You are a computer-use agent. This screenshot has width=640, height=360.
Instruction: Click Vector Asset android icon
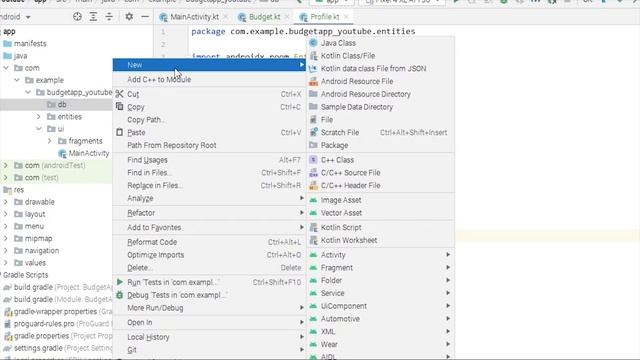[x=313, y=213]
